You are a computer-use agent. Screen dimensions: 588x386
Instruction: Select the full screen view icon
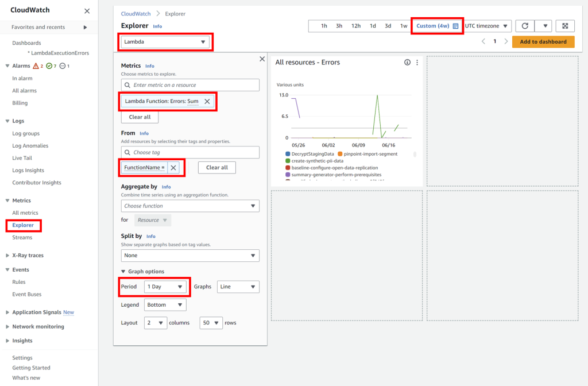coord(565,26)
